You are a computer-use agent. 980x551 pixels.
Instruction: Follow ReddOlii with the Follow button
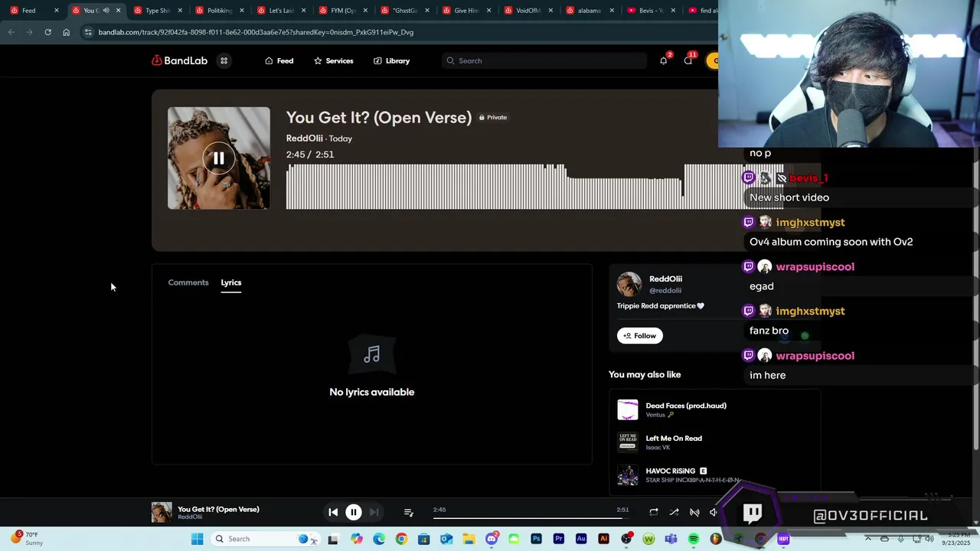640,335
